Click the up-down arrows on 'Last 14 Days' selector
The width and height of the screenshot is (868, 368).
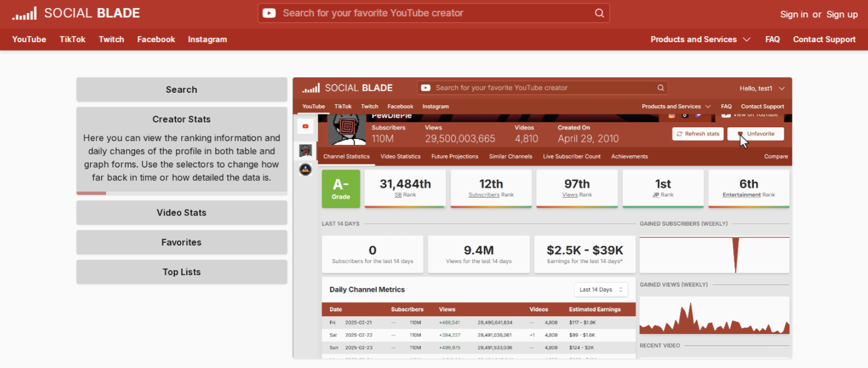[620, 290]
